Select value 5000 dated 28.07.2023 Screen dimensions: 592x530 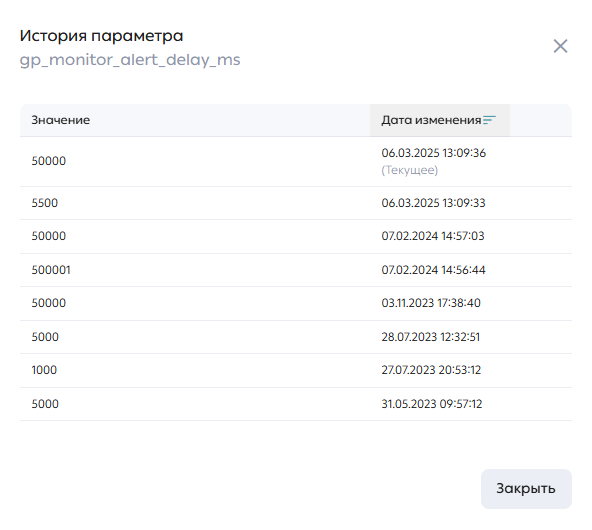[x=45, y=337]
